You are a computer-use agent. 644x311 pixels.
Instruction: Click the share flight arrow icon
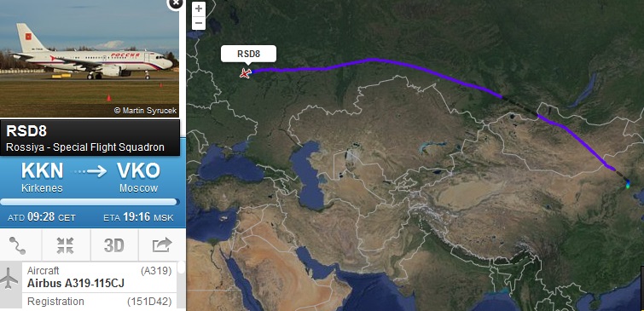click(x=162, y=245)
